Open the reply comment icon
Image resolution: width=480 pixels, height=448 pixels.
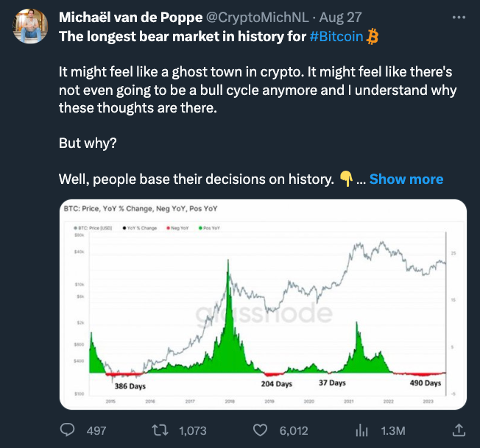click(67, 430)
